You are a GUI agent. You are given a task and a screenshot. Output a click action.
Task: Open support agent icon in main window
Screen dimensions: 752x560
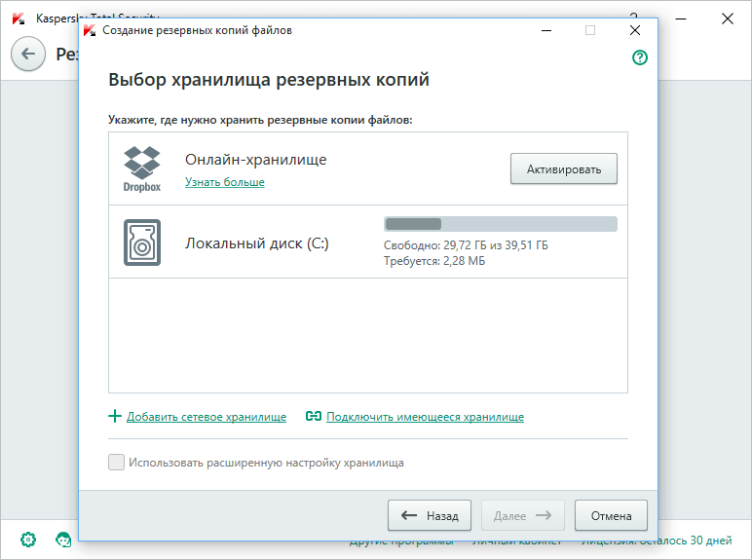click(63, 540)
